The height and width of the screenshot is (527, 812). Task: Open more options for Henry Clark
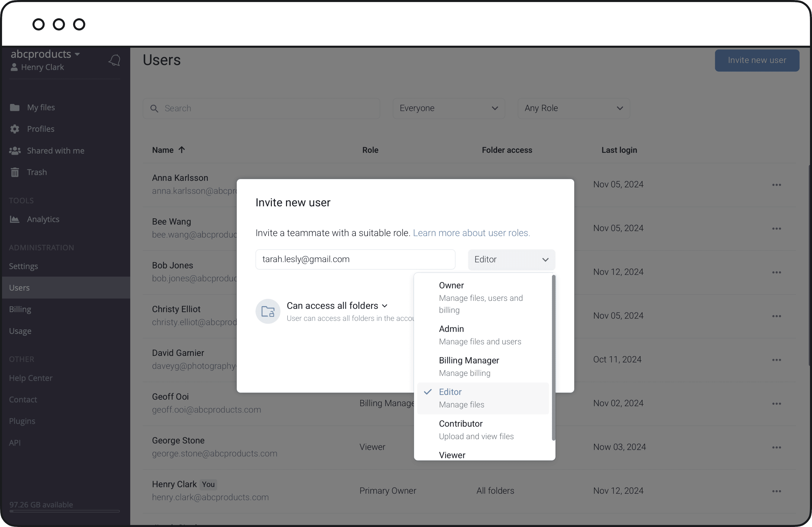[776, 491]
